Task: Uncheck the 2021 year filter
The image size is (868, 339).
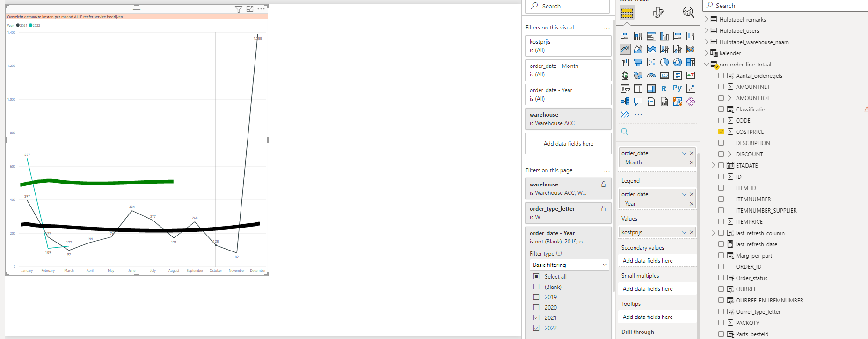Action: tap(536, 317)
